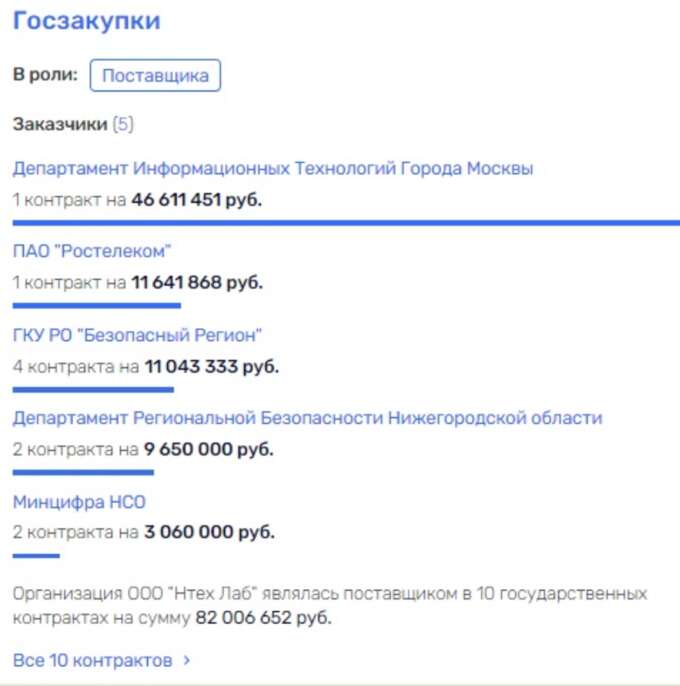Click the 46 611 451 руб. contract amount
This screenshot has width=680, height=686.
pyautogui.click(x=196, y=200)
